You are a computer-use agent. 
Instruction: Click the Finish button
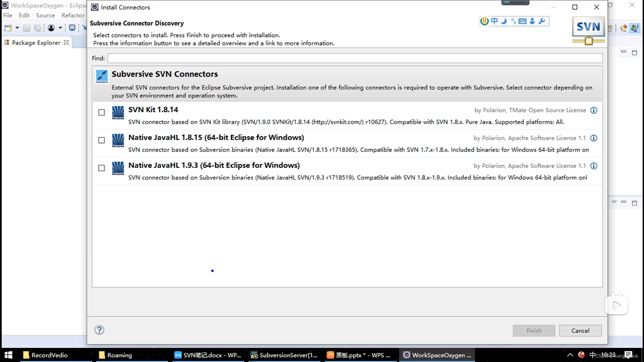pos(534,330)
